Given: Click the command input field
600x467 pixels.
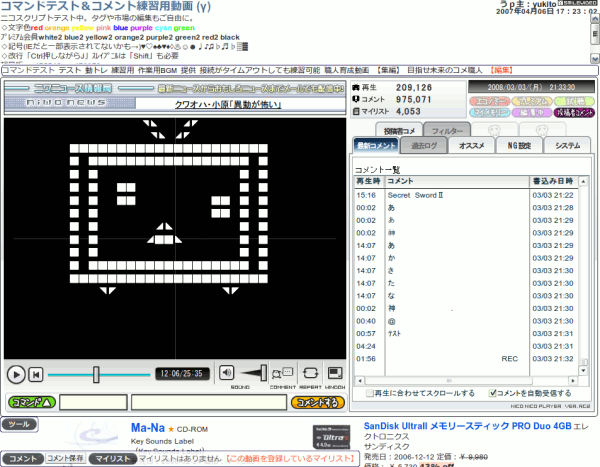Looking at the screenshot, I should click(x=93, y=402).
